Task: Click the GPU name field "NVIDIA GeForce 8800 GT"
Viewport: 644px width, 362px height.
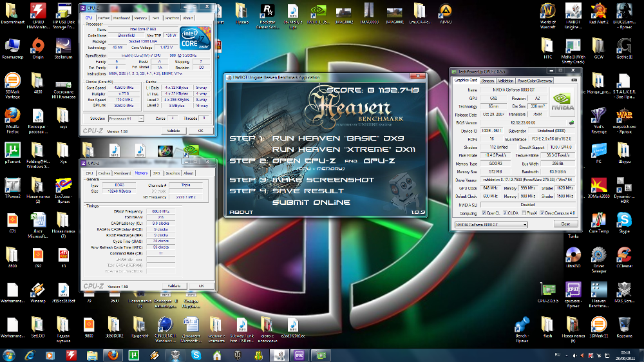Action: pos(513,90)
